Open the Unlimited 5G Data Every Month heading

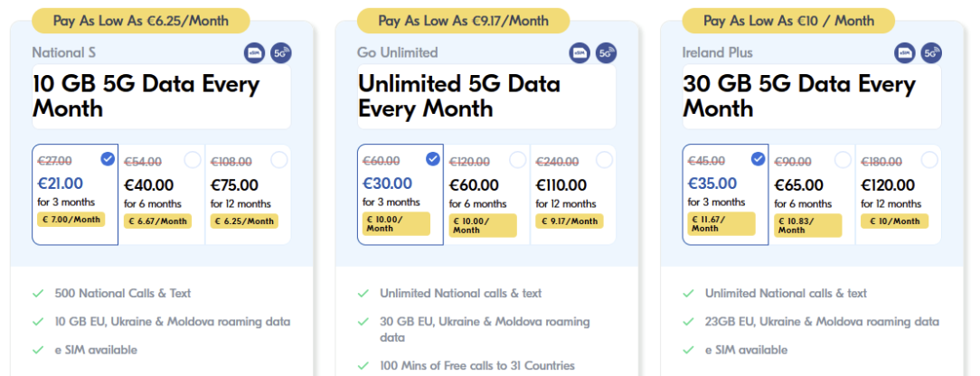coord(459,97)
